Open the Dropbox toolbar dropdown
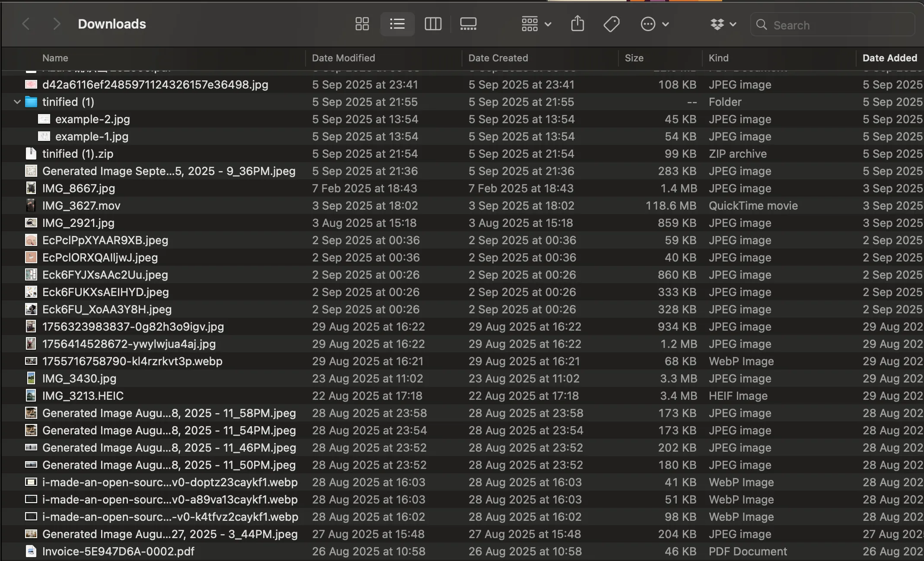The height and width of the screenshot is (561, 924). pos(723,24)
